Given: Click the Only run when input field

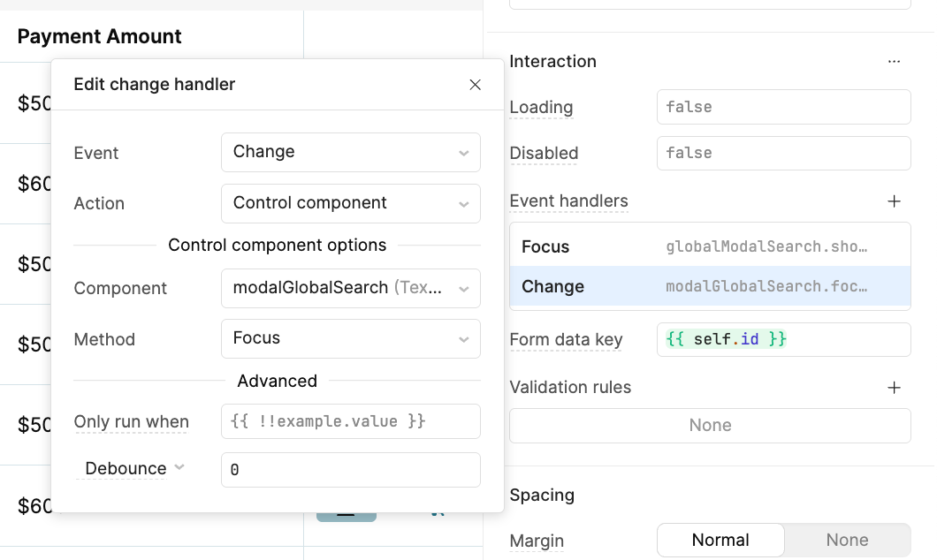Looking at the screenshot, I should tap(350, 421).
